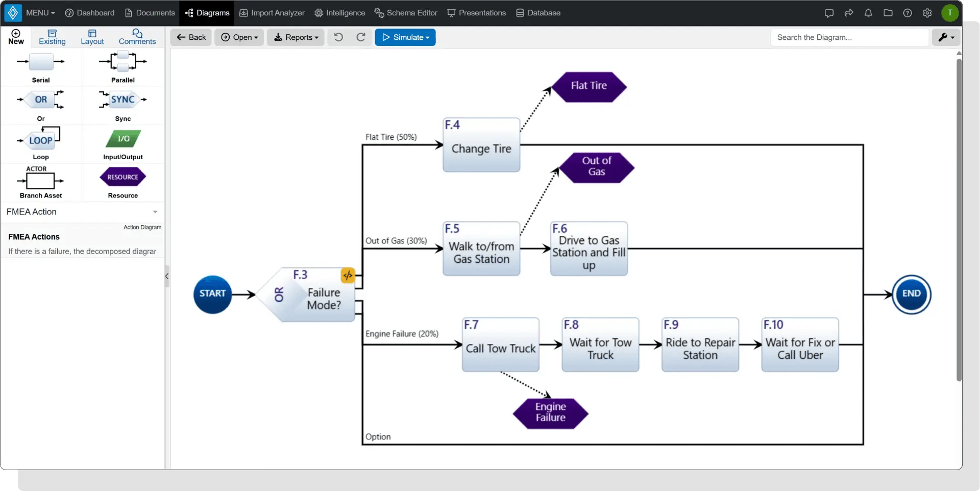Switch to the Layout sidebar tab
Viewport: 980px width, 492px height.
(92, 37)
